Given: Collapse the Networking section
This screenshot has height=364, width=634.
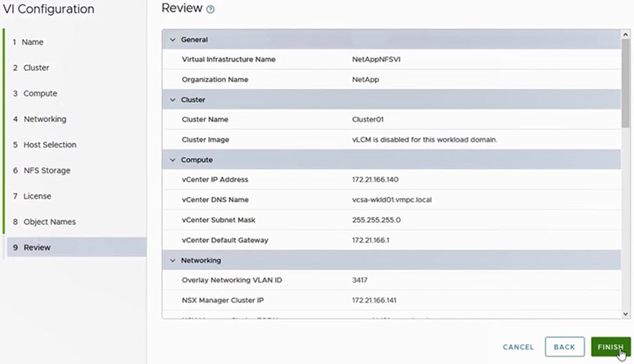Looking at the screenshot, I should (173, 261).
